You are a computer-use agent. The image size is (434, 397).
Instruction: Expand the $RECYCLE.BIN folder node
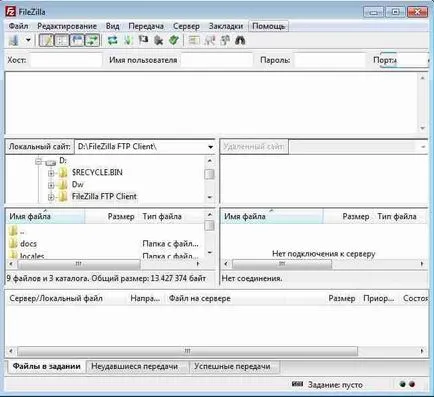coord(51,173)
